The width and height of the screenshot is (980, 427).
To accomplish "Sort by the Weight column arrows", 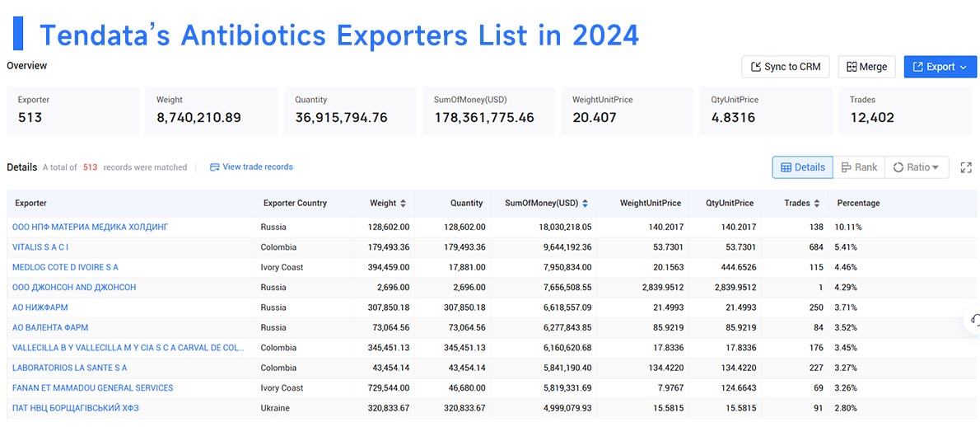I will (x=404, y=203).
